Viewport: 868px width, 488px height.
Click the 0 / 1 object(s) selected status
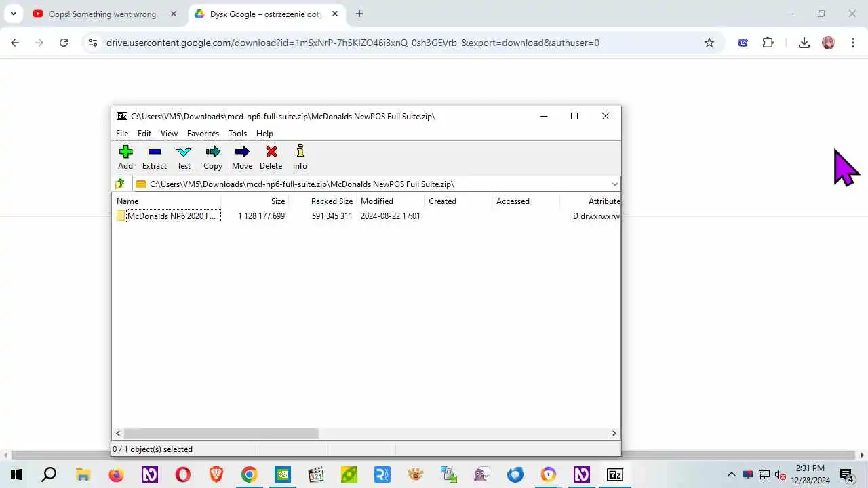click(x=153, y=449)
